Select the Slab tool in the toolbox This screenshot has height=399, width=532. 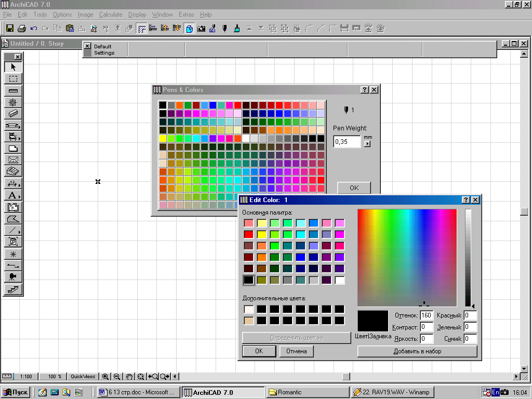click(x=13, y=148)
